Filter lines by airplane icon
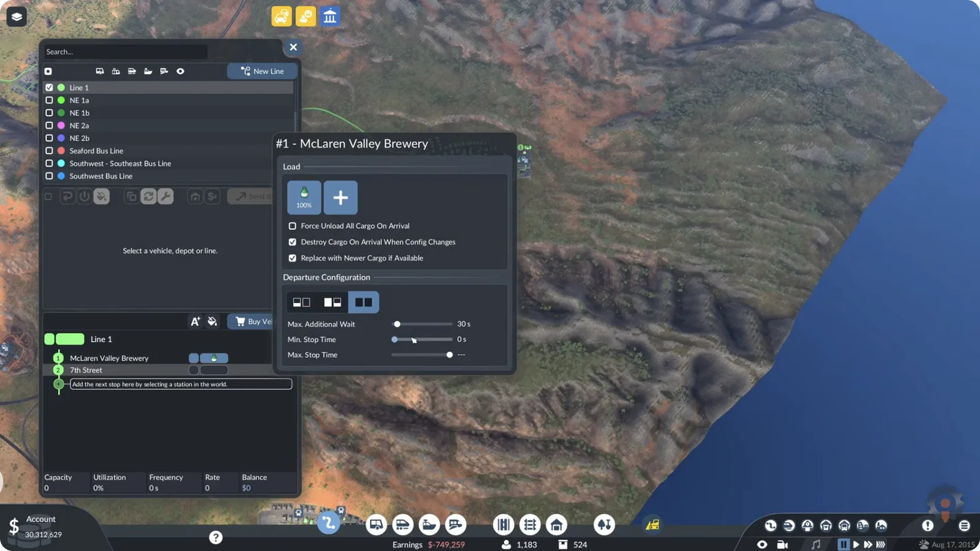 click(164, 71)
